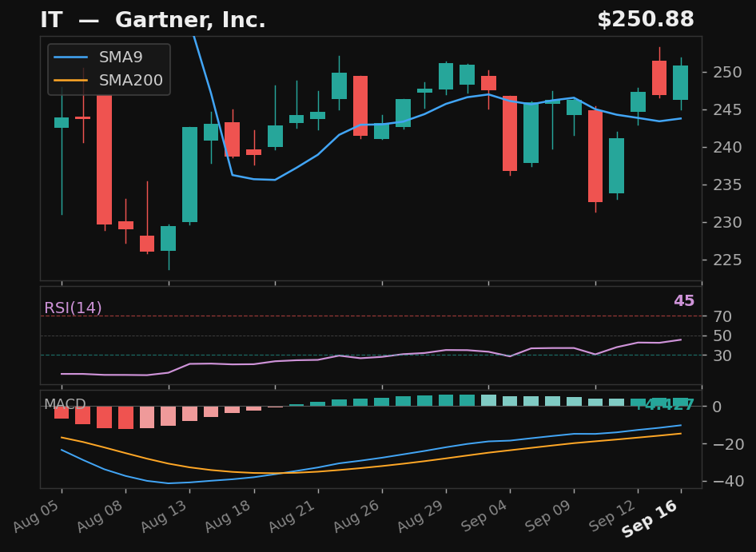Click the price axis label "230"
Screen dimensions: 756x552
tap(727, 222)
